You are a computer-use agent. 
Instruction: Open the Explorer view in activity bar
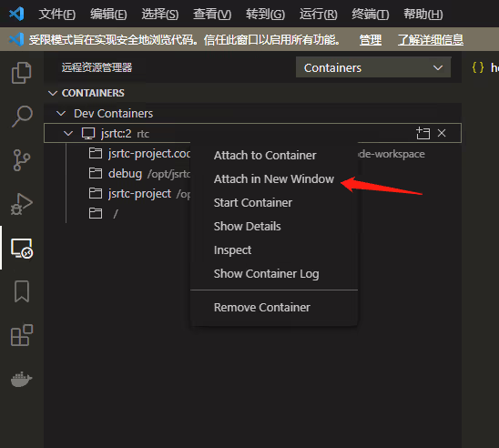22,73
